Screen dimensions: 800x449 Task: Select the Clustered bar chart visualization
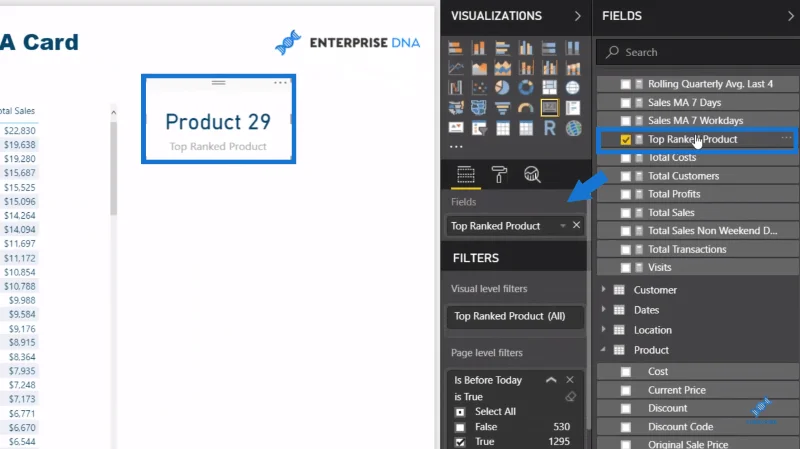[503, 48]
